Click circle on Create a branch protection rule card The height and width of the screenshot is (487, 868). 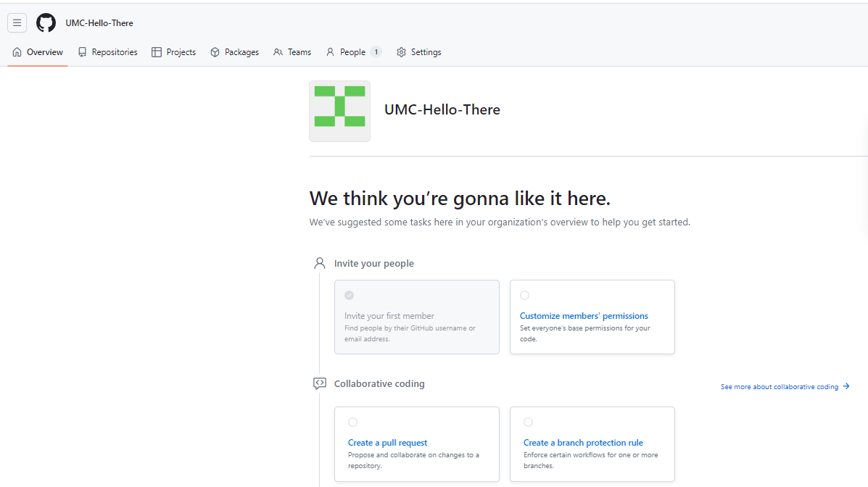pyautogui.click(x=528, y=423)
